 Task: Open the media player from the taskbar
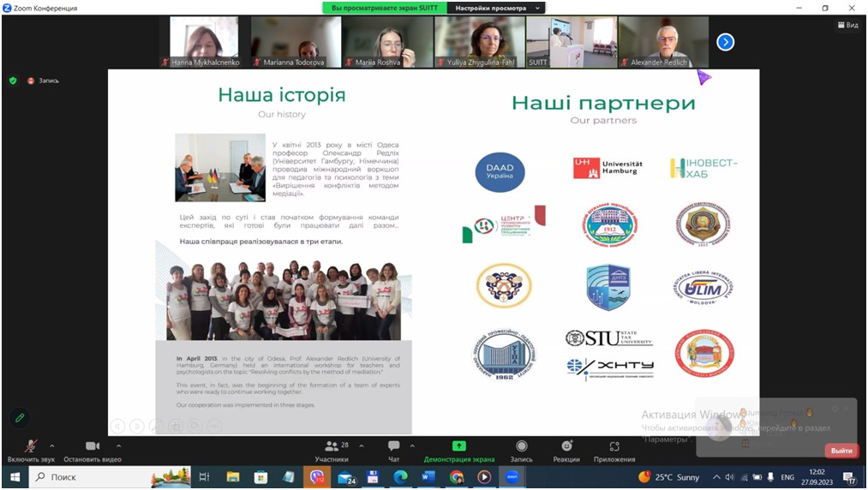484,476
